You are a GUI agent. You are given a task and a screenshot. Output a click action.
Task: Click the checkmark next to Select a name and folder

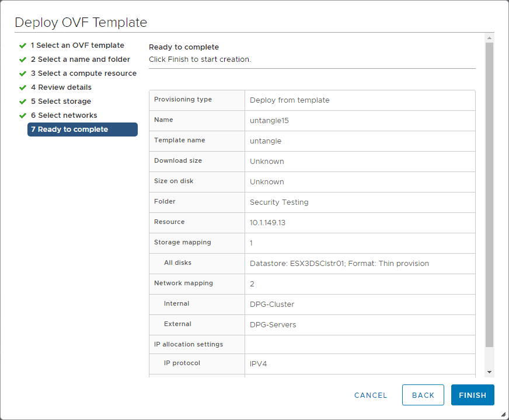pyautogui.click(x=23, y=59)
